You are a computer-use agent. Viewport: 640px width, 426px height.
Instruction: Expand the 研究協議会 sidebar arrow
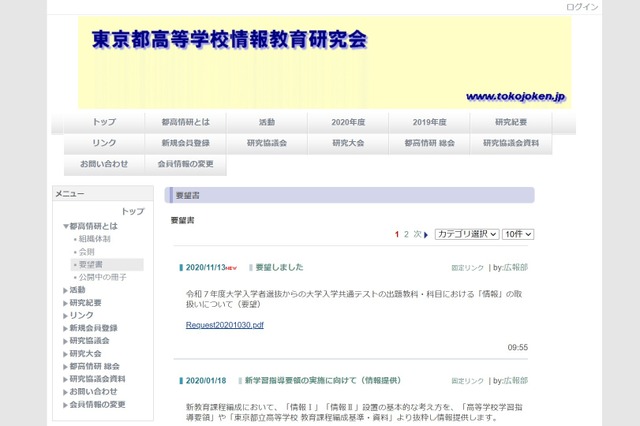[x=65, y=341]
